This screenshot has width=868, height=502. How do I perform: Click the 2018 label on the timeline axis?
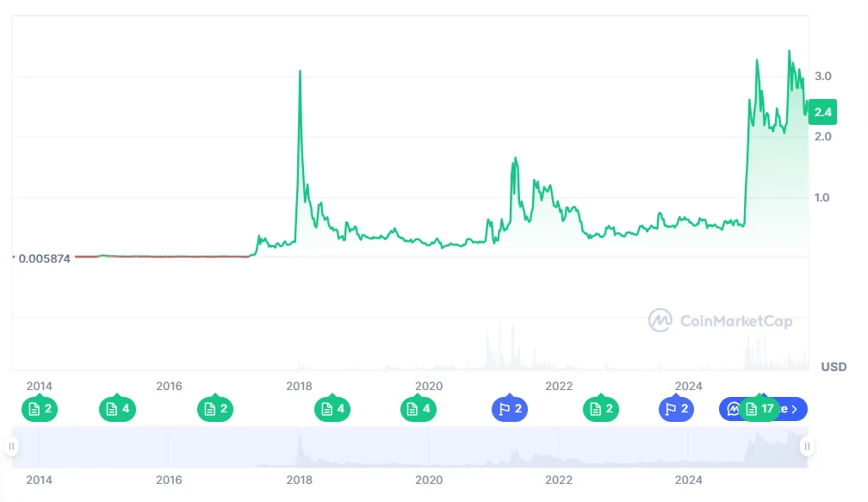click(300, 387)
